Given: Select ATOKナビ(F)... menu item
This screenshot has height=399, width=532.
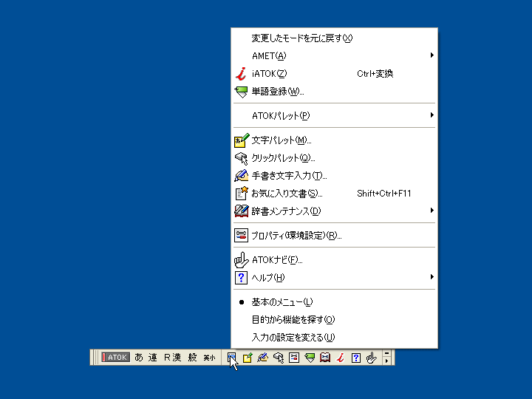Looking at the screenshot, I should point(334,260).
